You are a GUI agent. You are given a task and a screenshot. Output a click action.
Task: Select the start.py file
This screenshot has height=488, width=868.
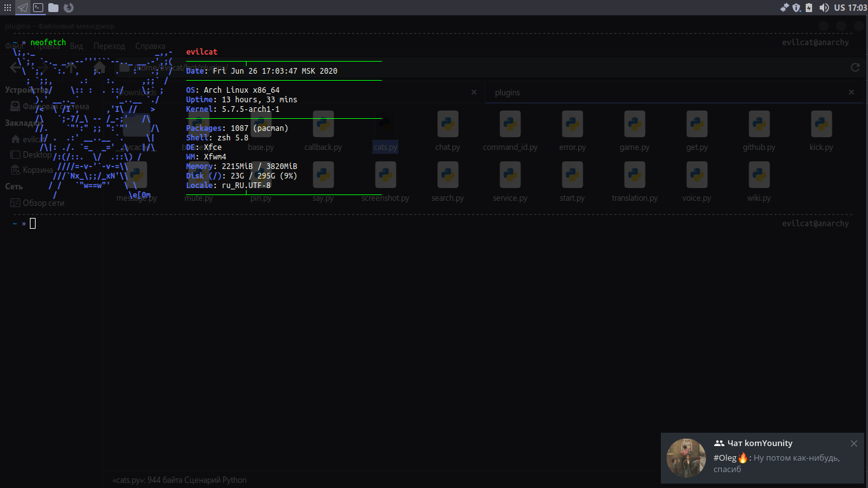572,182
